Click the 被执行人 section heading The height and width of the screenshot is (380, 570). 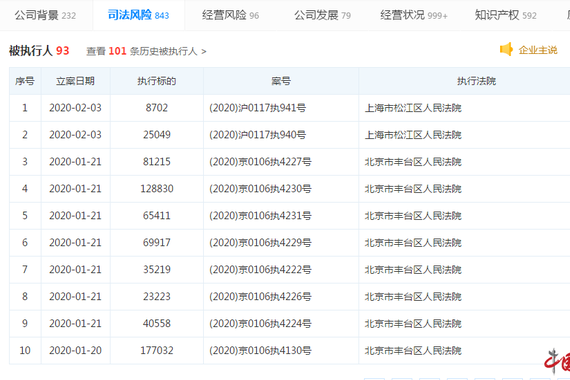[x=39, y=51]
